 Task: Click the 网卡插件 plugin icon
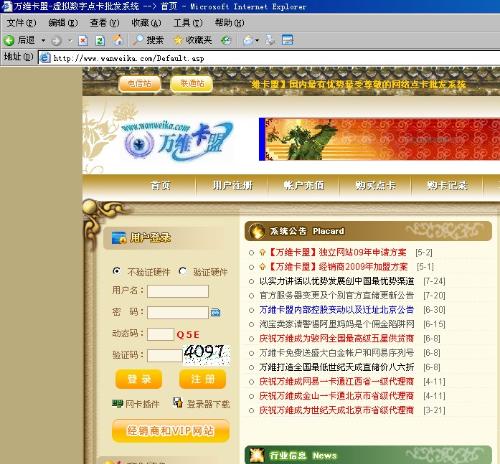coord(117,404)
